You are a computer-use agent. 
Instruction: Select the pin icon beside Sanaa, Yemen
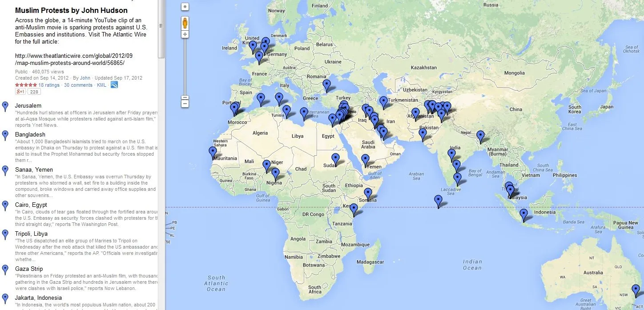point(5,171)
